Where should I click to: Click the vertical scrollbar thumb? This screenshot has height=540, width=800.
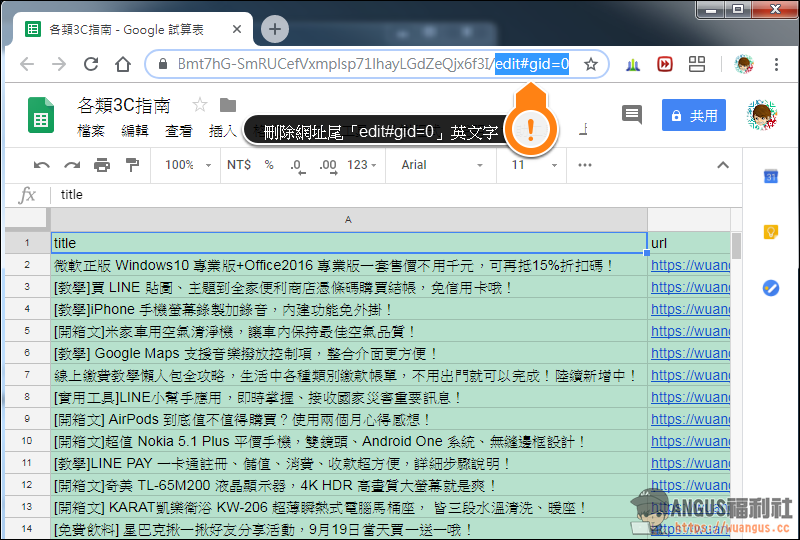click(736, 246)
